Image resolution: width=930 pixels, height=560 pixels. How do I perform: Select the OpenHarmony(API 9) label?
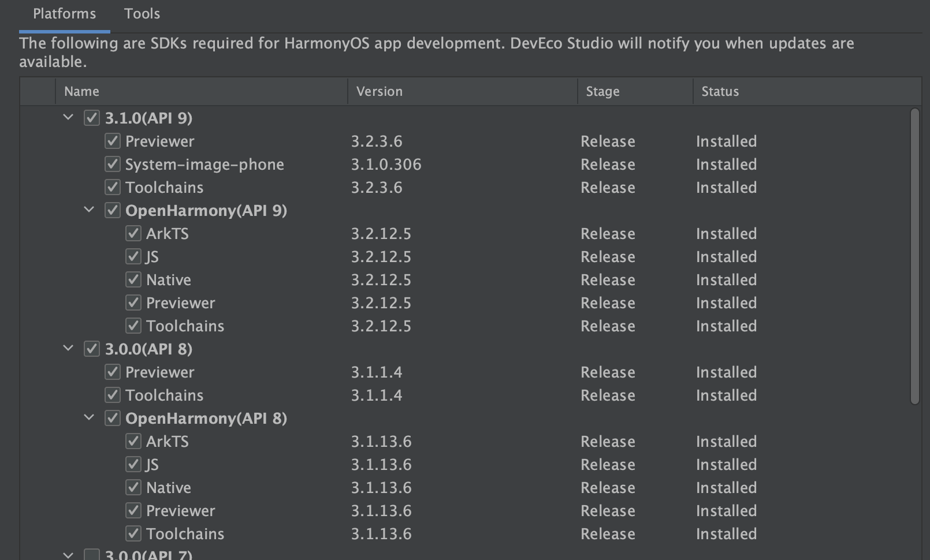coord(206,211)
